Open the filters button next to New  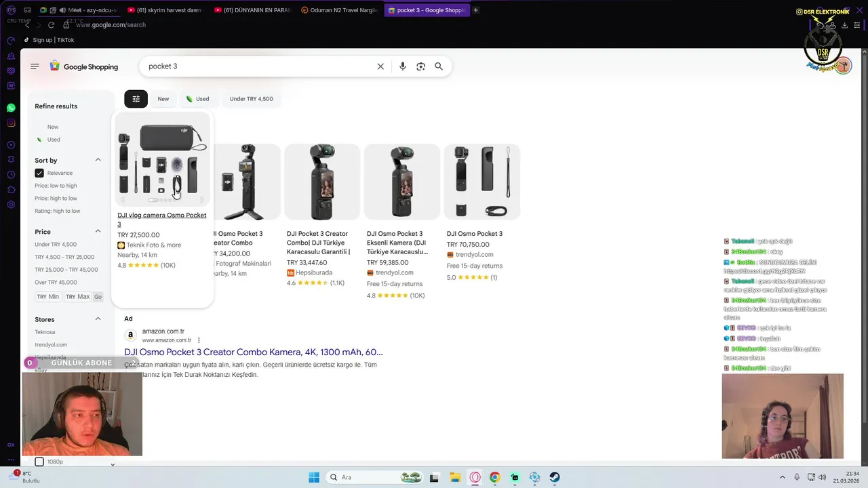[x=136, y=99]
